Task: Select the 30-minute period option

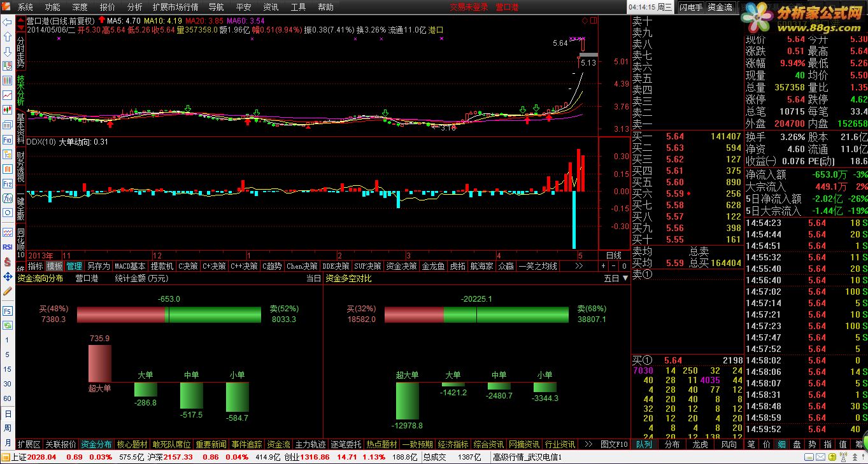Action: (x=7, y=384)
